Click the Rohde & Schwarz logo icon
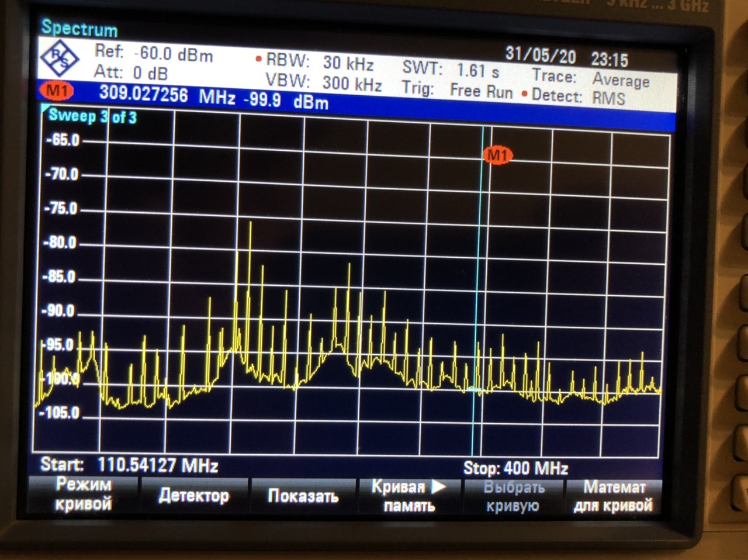This screenshot has height=560, width=748. 60,59
